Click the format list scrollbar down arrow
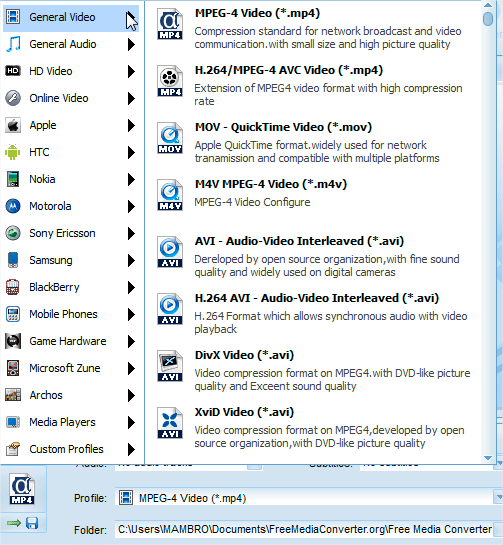 click(x=488, y=458)
